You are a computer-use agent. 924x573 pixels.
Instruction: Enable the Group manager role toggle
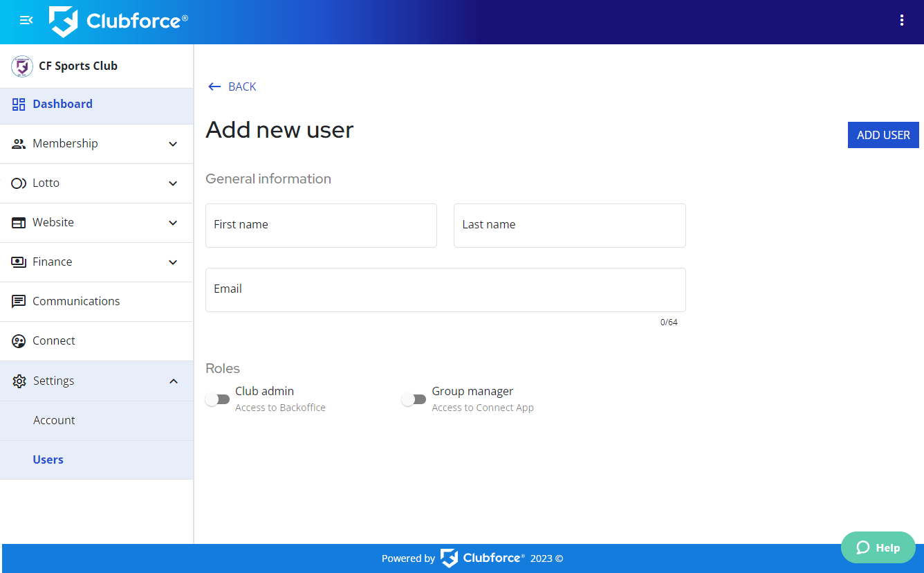pos(414,399)
